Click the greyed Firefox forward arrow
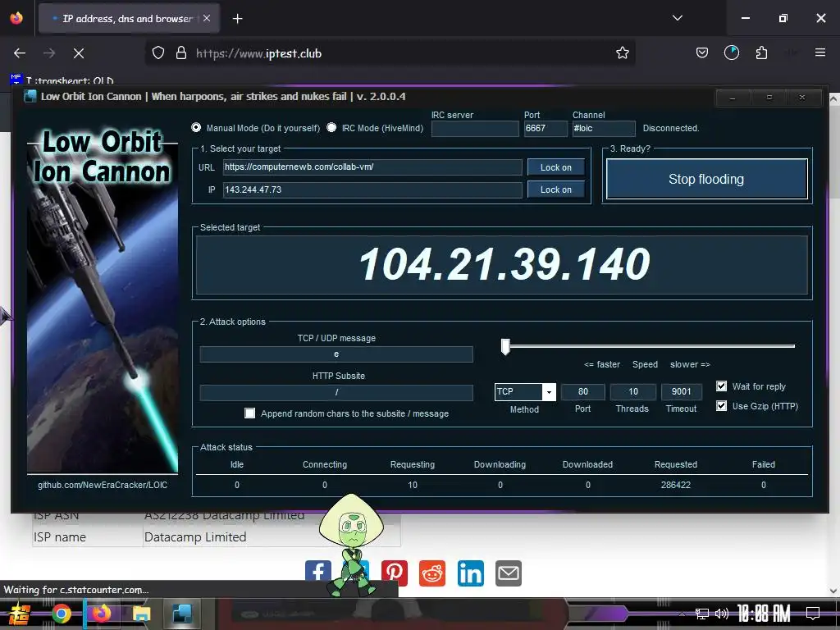This screenshot has width=840, height=630. pos(48,53)
